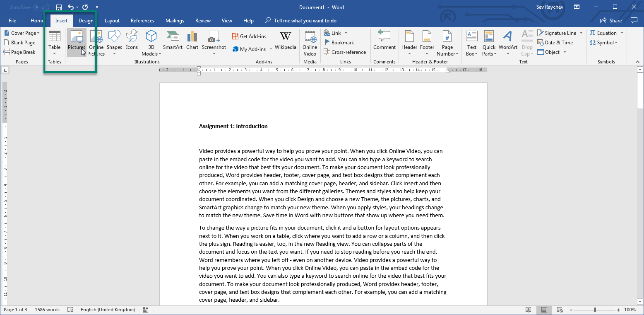Switch to the Home tab

click(x=37, y=21)
